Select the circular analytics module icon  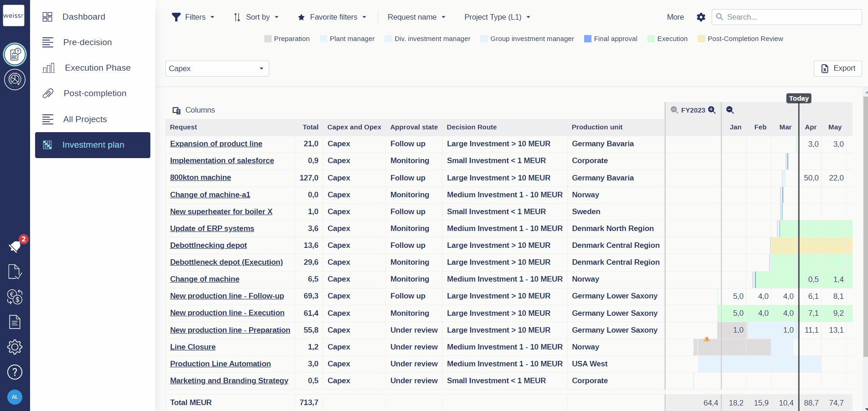[15, 79]
